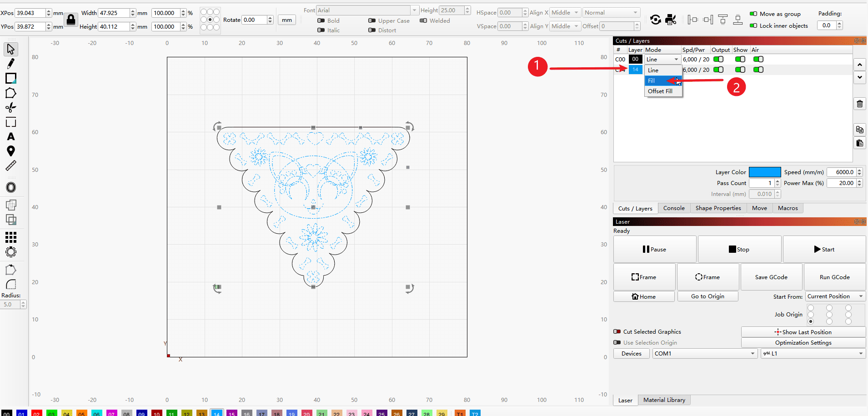The width and height of the screenshot is (868, 416).
Task: Open the Grid Array tool
Action: 11,237
